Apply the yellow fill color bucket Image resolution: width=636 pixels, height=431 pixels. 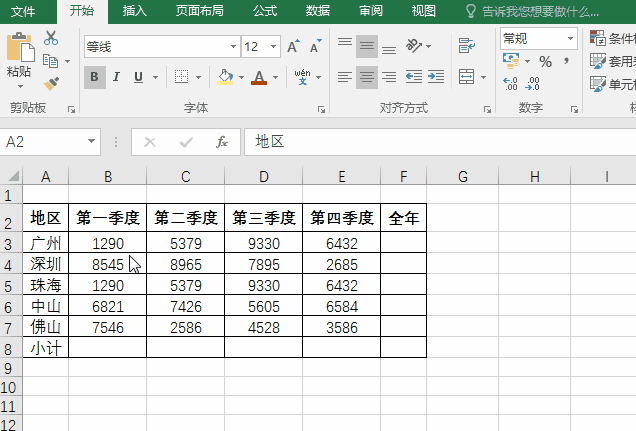[x=225, y=77]
